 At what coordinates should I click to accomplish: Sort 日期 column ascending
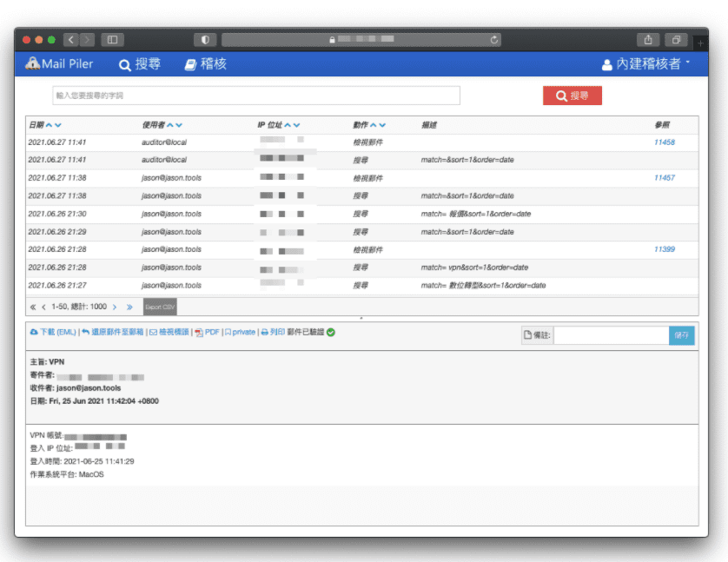coord(49,125)
